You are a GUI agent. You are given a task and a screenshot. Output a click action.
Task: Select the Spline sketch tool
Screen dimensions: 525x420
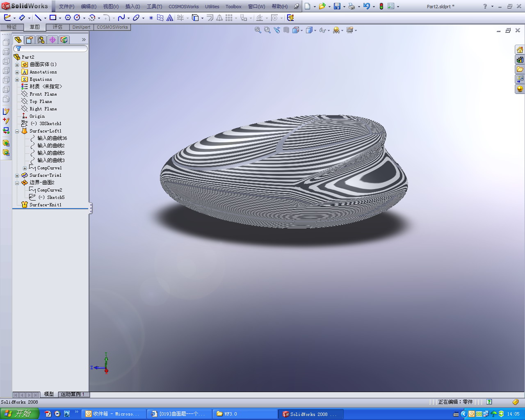tap(121, 18)
